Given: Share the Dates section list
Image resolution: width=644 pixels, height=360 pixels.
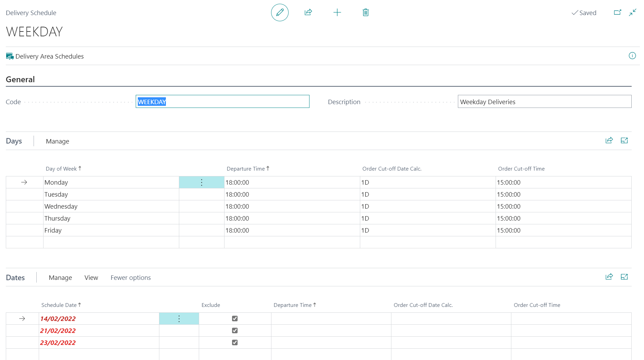Looking at the screenshot, I should tap(609, 277).
